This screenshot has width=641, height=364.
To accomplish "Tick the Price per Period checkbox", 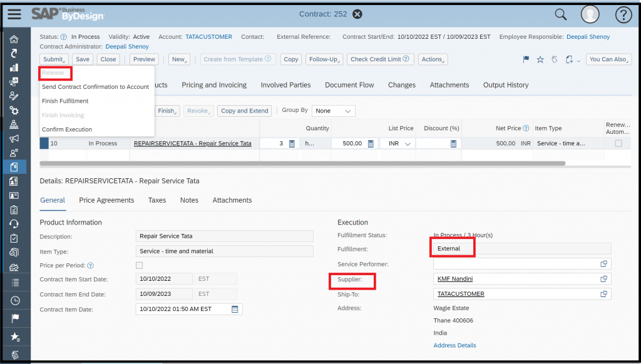I will 140,266.
